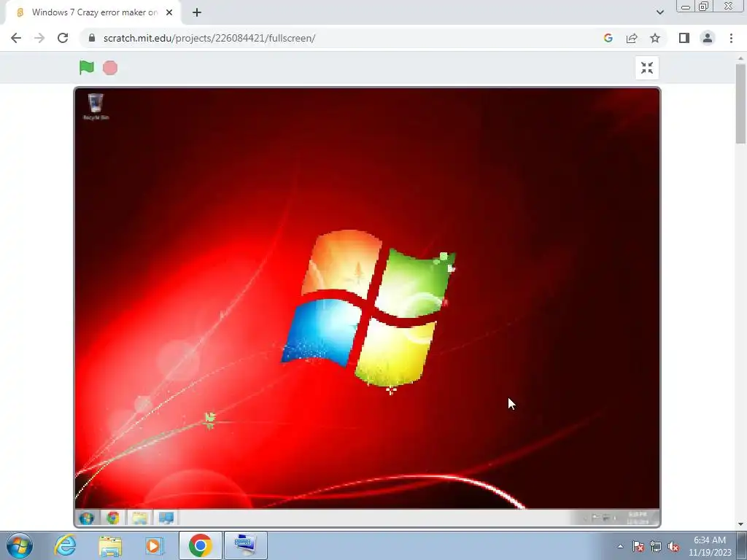Viewport: 747px width, 560px height.
Task: Click the green flag to start project
Action: pyautogui.click(x=87, y=68)
